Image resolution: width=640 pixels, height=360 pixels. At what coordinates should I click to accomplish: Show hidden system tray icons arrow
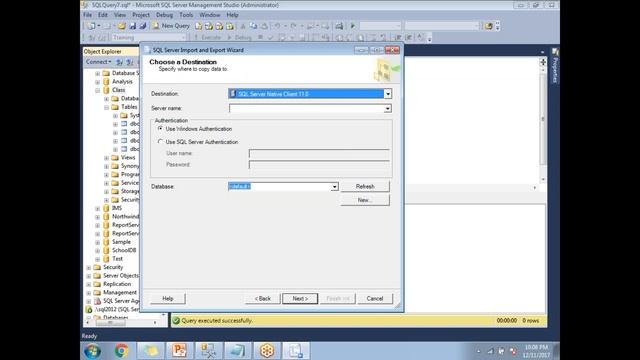pos(479,351)
